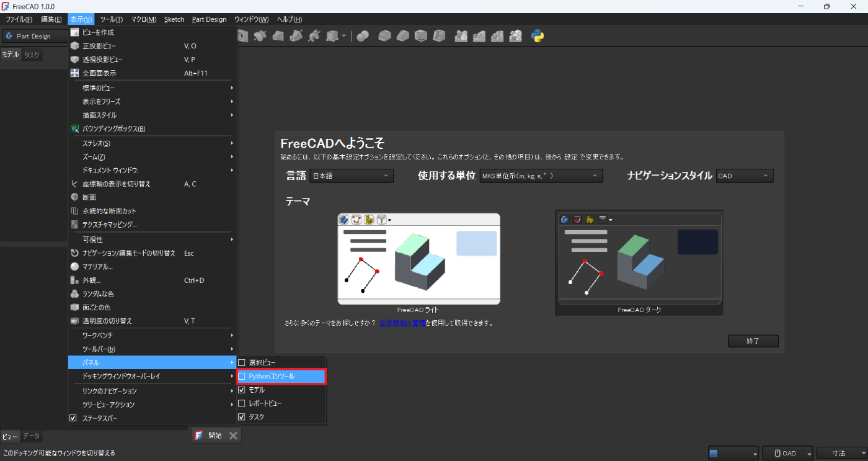Click the Mirrored pattern icon
Image resolution: width=868 pixels, height=461 pixels.
click(461, 36)
